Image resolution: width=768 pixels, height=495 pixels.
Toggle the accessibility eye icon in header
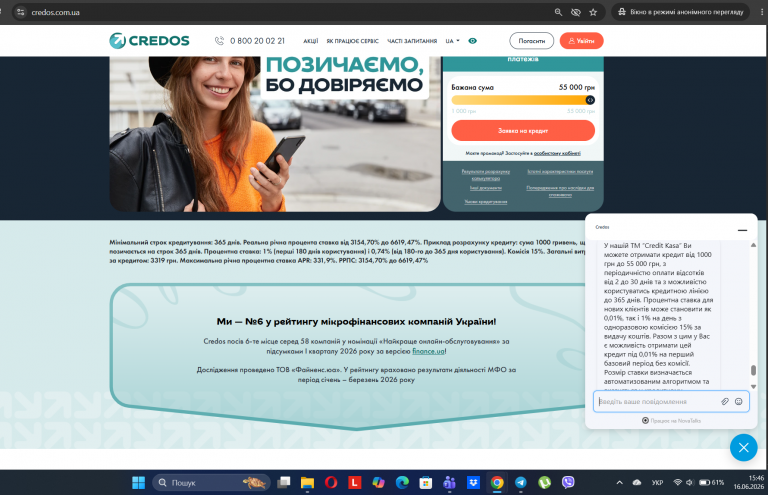point(472,41)
